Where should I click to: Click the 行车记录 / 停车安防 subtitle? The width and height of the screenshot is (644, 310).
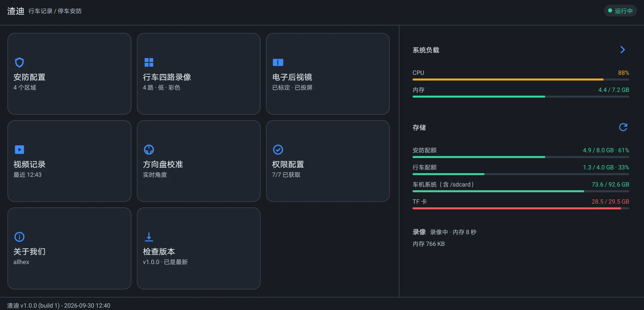pyautogui.click(x=55, y=11)
